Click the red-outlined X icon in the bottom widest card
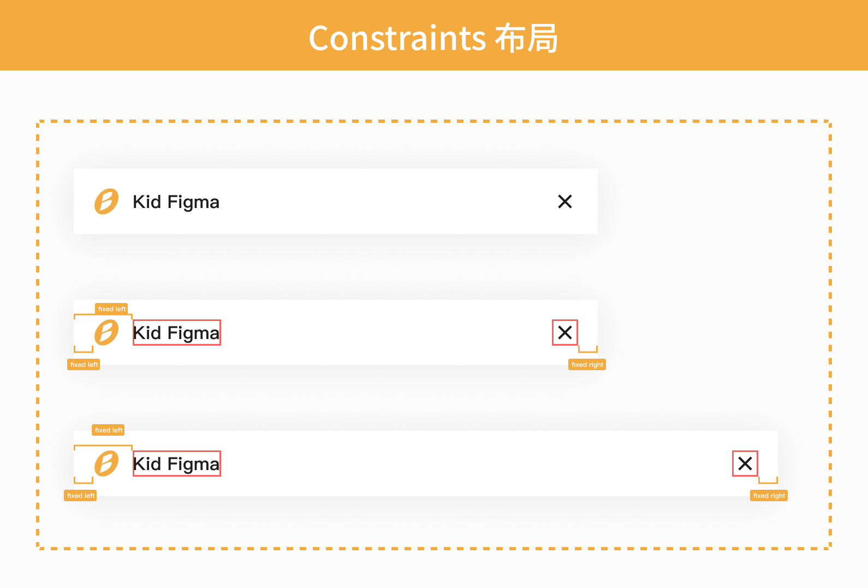 [x=745, y=464]
